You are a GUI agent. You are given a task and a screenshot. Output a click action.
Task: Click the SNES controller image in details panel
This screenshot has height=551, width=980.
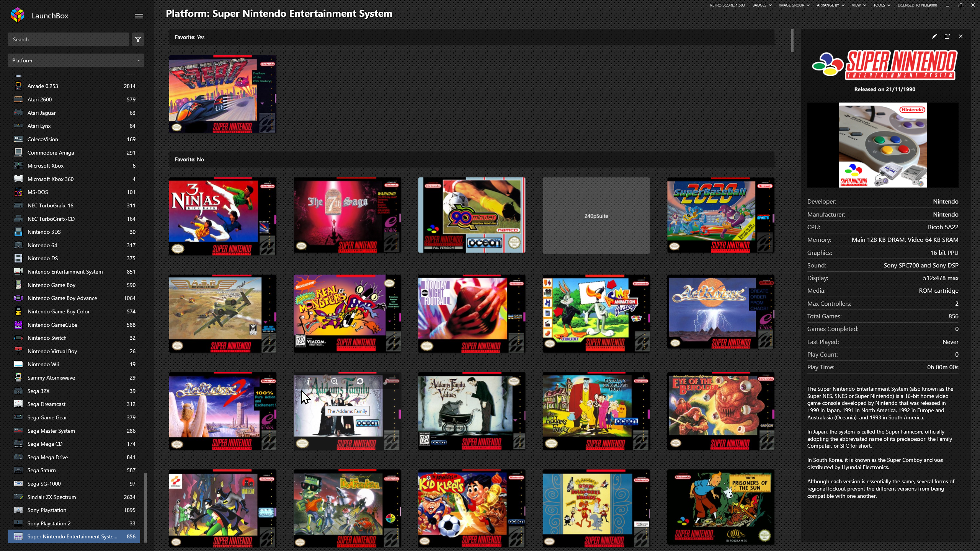pos(883,145)
